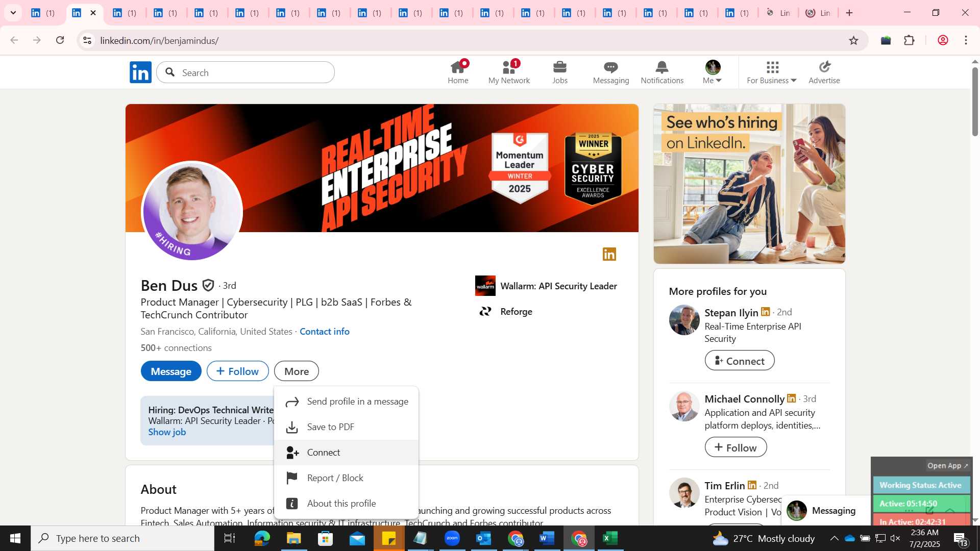
Task: Choose About this profile
Action: 347,504
